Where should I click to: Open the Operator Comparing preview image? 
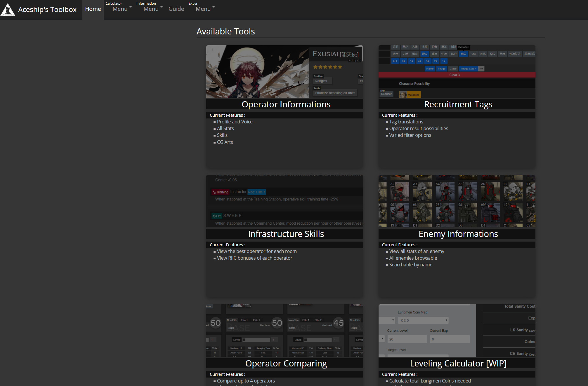pos(285,331)
